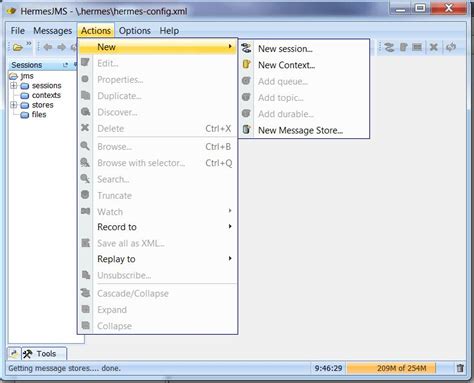Click Add durable... in the submenu
The height and width of the screenshot is (383, 474).
click(305, 114)
